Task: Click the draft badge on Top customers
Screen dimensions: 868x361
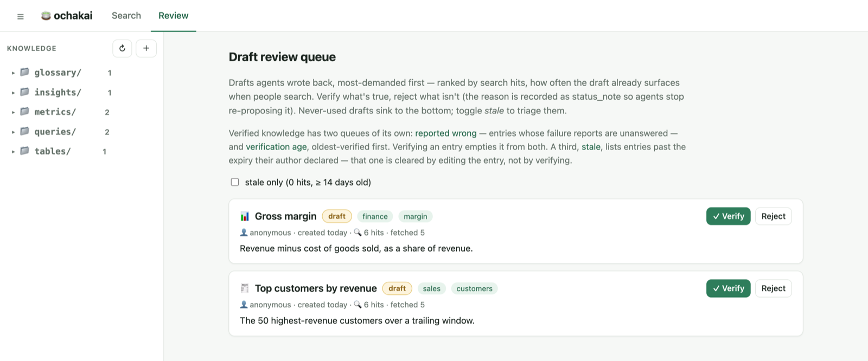Action: 397,288
